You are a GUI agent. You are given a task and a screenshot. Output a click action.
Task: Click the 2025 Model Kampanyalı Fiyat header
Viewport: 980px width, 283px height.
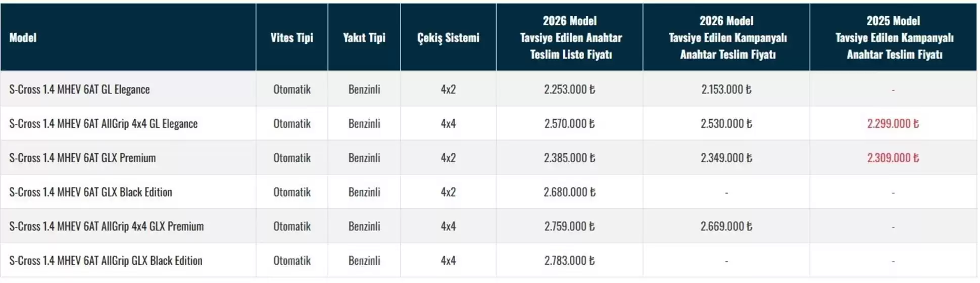coord(893,37)
